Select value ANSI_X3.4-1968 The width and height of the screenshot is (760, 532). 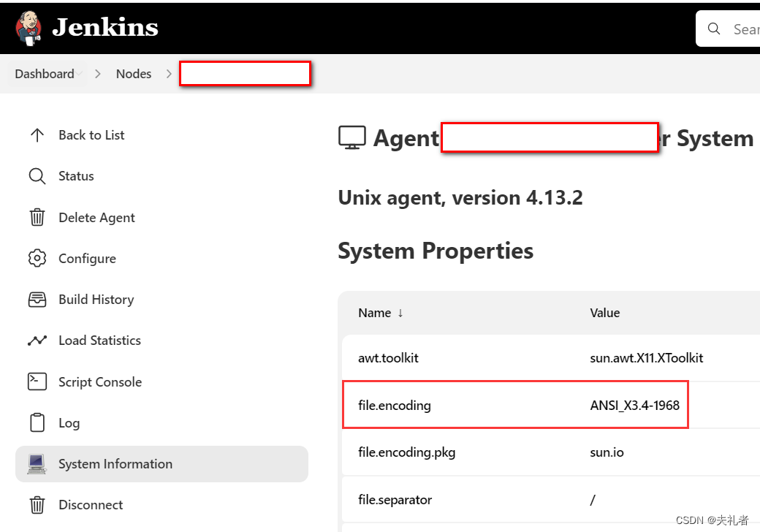pyautogui.click(x=635, y=406)
